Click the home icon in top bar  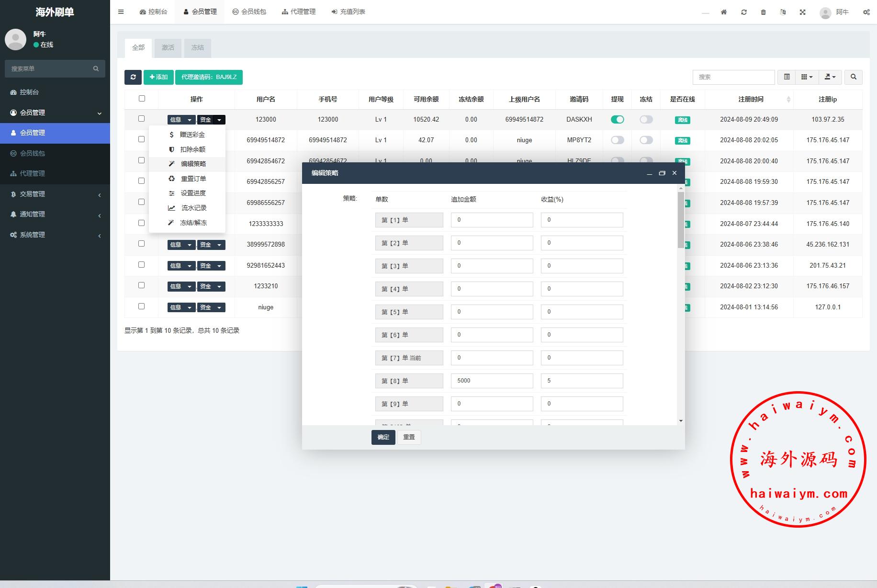click(x=724, y=12)
